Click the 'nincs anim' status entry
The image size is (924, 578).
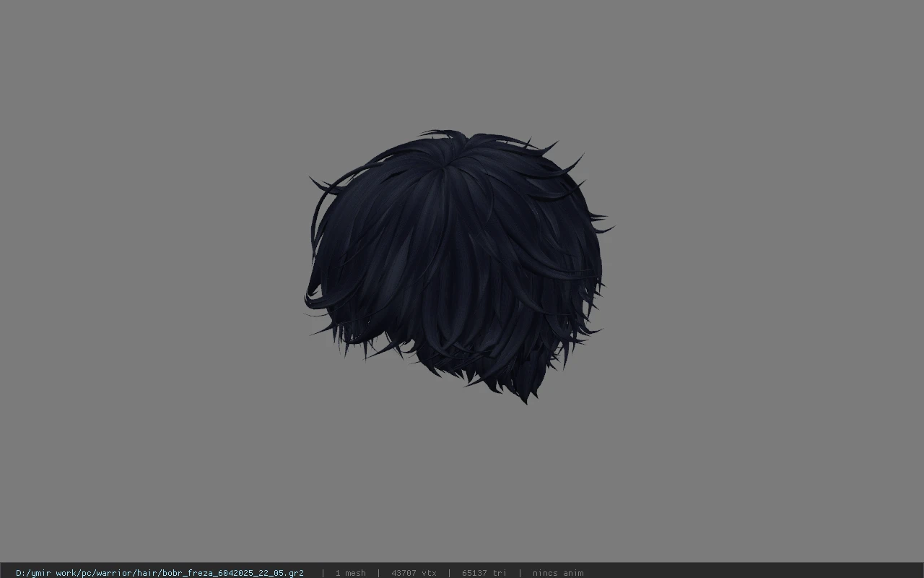(558, 573)
